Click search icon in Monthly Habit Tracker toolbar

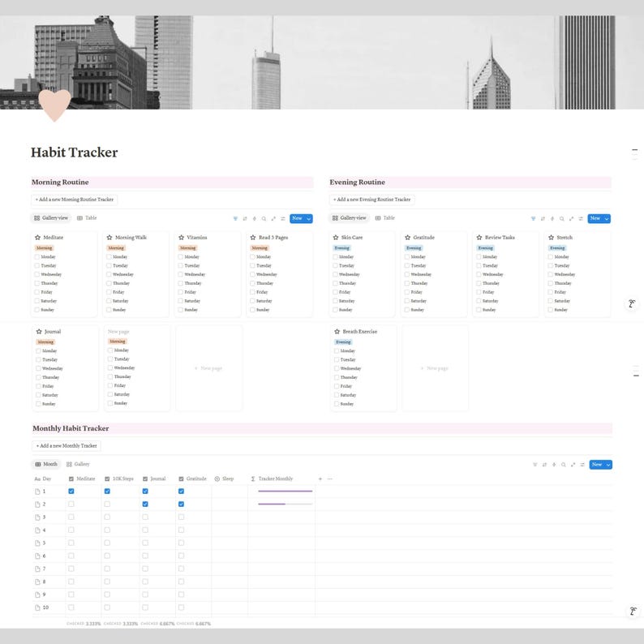(x=563, y=465)
